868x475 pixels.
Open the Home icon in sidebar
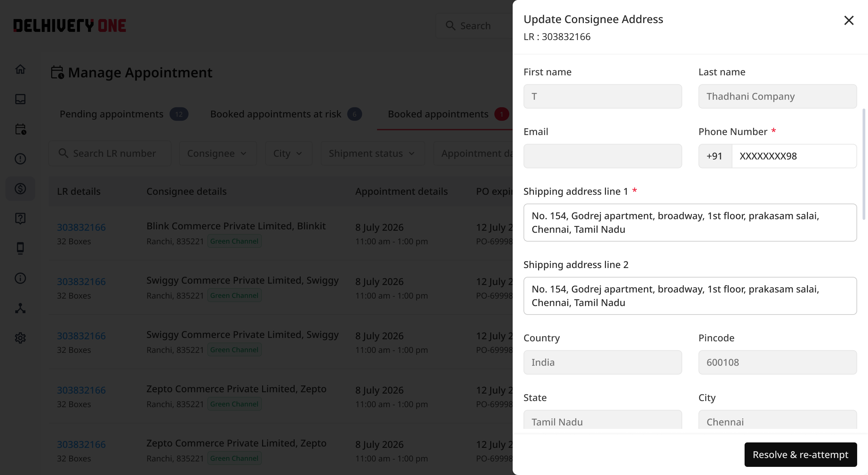[20, 69]
